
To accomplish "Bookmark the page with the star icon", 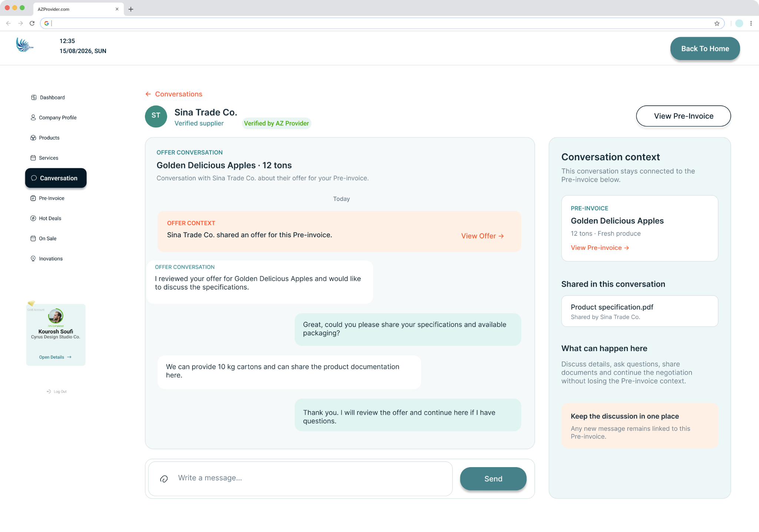I will tap(717, 23).
